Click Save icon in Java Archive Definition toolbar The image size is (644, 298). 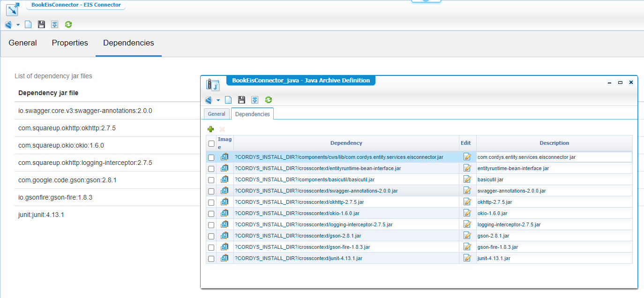[241, 100]
